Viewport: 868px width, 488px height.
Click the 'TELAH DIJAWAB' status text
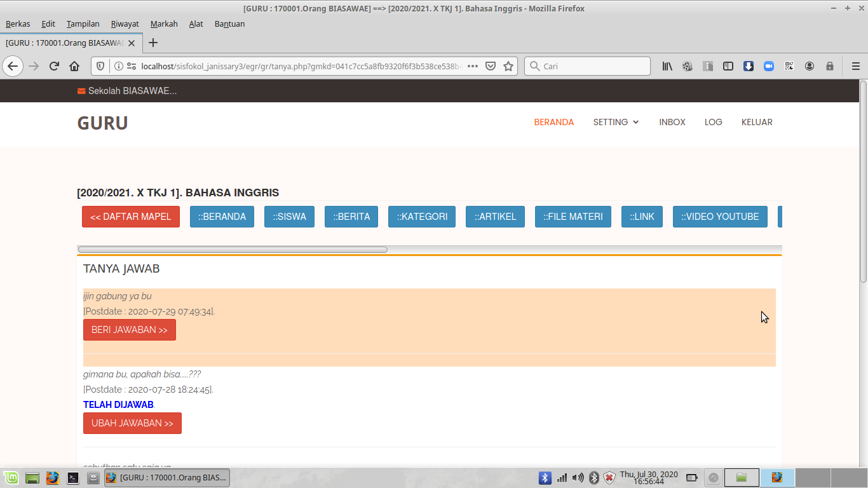coord(118,405)
